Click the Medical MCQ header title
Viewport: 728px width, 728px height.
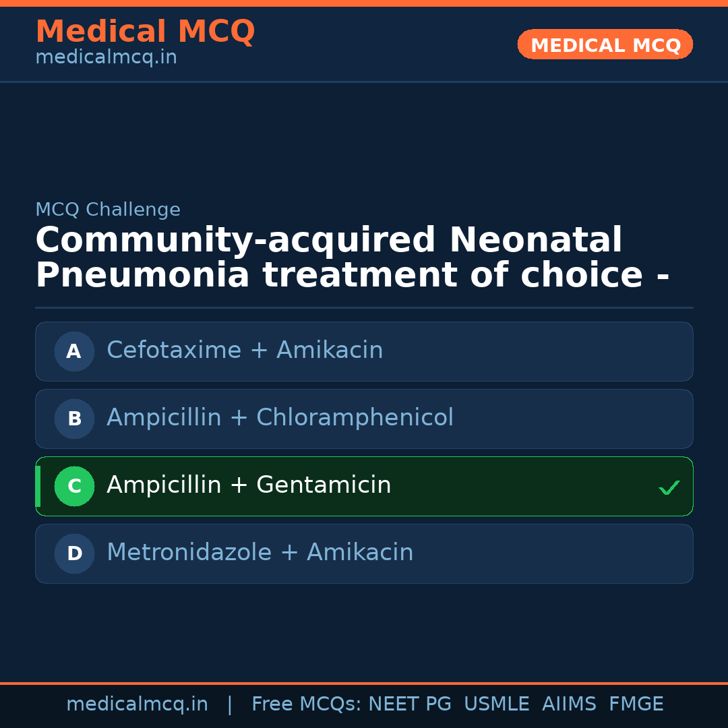[x=145, y=32]
